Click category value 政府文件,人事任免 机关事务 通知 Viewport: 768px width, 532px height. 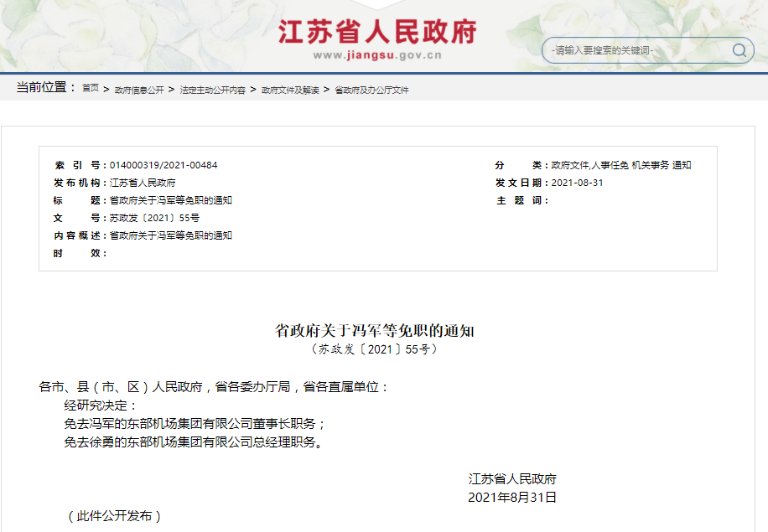pyautogui.click(x=621, y=165)
